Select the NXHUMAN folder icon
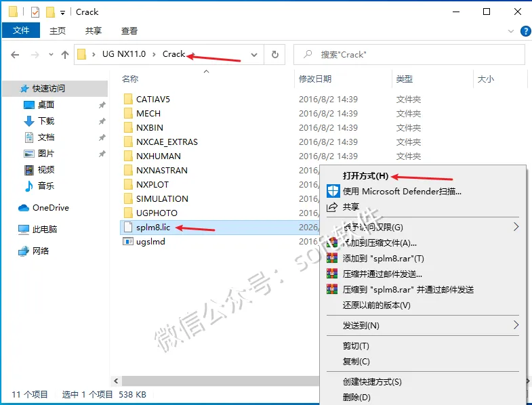This screenshot has width=532, height=405. [x=128, y=156]
